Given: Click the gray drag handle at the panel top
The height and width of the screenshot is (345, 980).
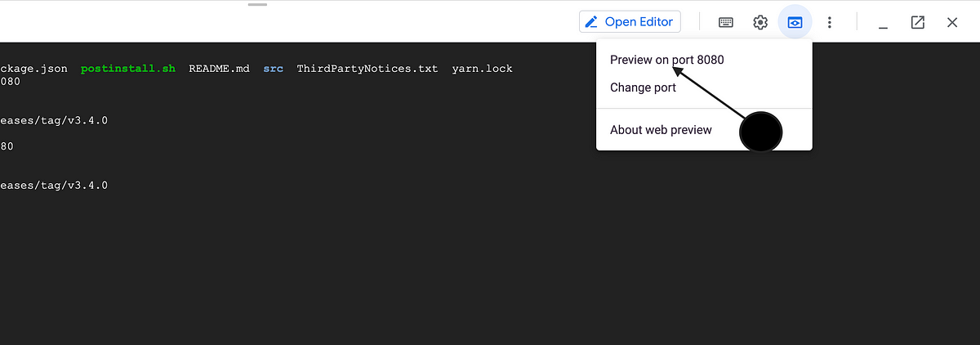Looking at the screenshot, I should point(257,4).
